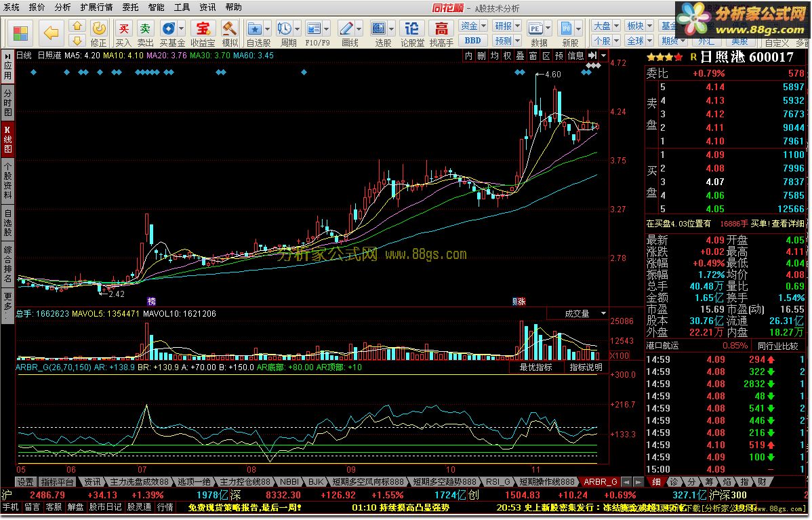The width and height of the screenshot is (812, 520).
Task: Switch to the NBBI indicator tab
Action: (289, 482)
